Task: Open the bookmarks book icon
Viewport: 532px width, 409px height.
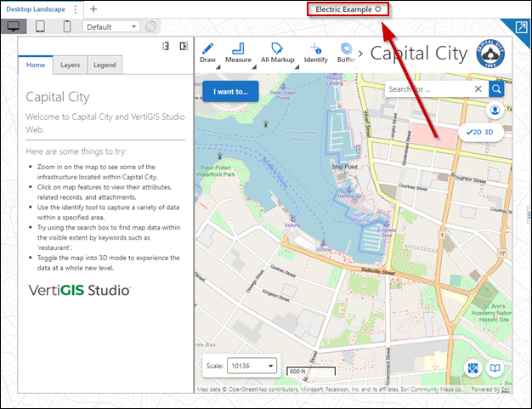Action: [495, 368]
